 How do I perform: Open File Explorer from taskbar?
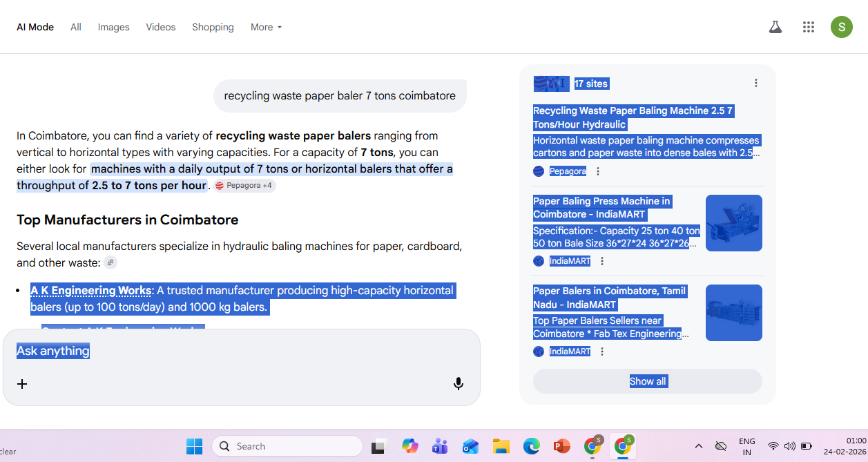click(x=501, y=446)
